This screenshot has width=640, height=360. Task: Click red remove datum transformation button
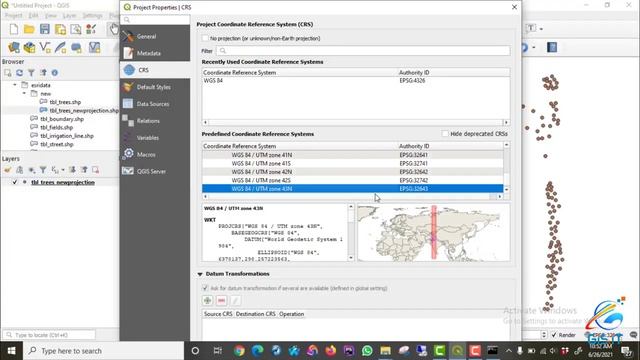(x=221, y=301)
